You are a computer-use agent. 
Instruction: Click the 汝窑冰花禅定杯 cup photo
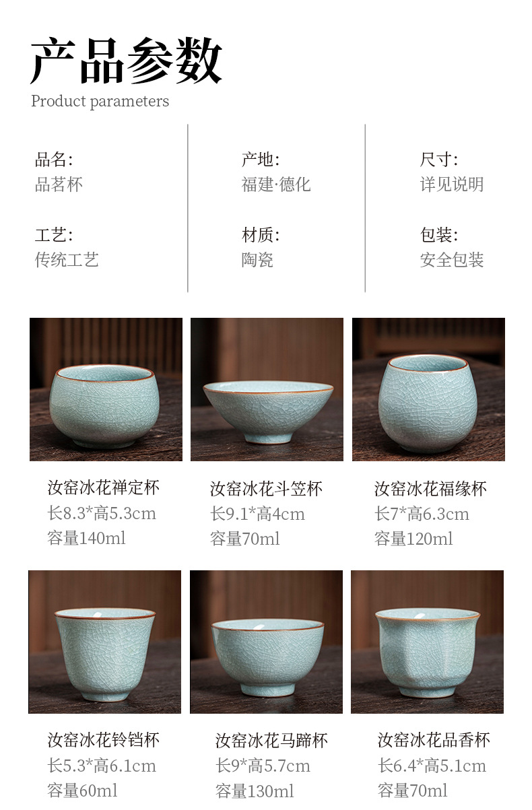coord(106,389)
